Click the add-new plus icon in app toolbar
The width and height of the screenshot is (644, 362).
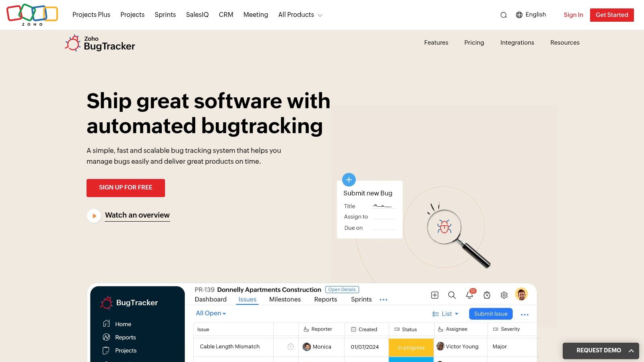435,295
